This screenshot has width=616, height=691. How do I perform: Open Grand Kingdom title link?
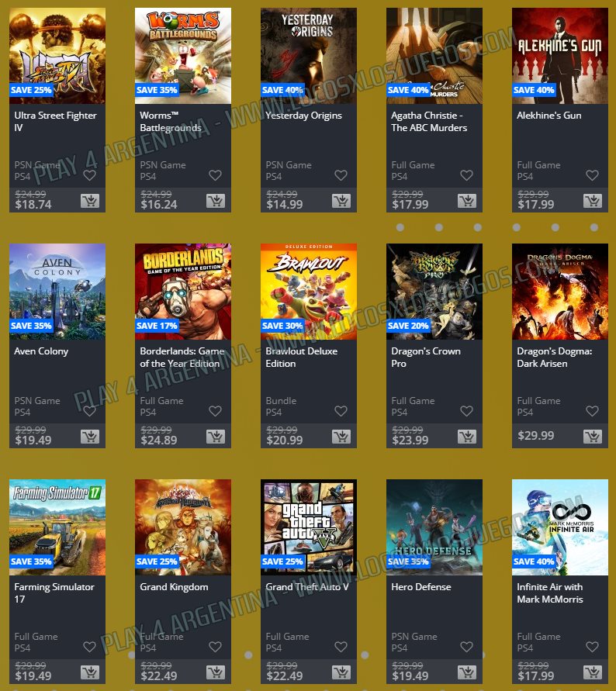[174, 587]
